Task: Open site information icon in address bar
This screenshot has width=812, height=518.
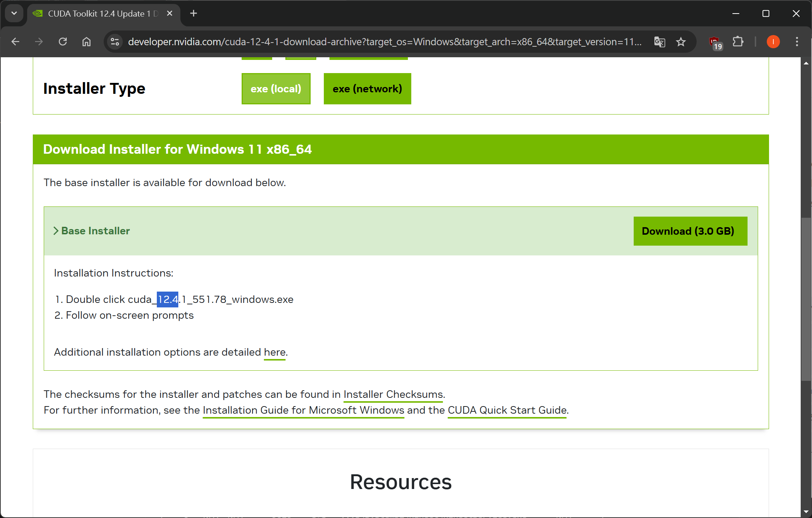Action: tap(115, 41)
